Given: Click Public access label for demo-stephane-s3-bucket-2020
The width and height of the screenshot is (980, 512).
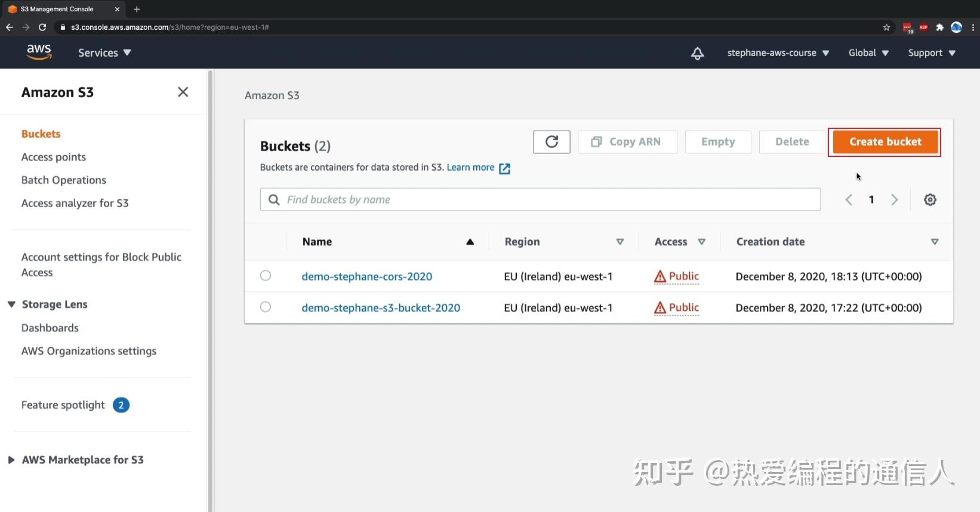Looking at the screenshot, I should 684,308.
